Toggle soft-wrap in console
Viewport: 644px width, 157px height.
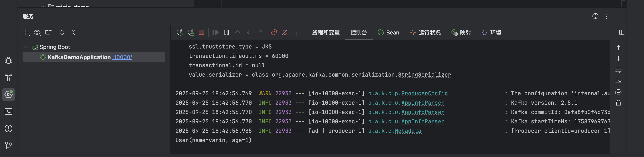[618, 70]
